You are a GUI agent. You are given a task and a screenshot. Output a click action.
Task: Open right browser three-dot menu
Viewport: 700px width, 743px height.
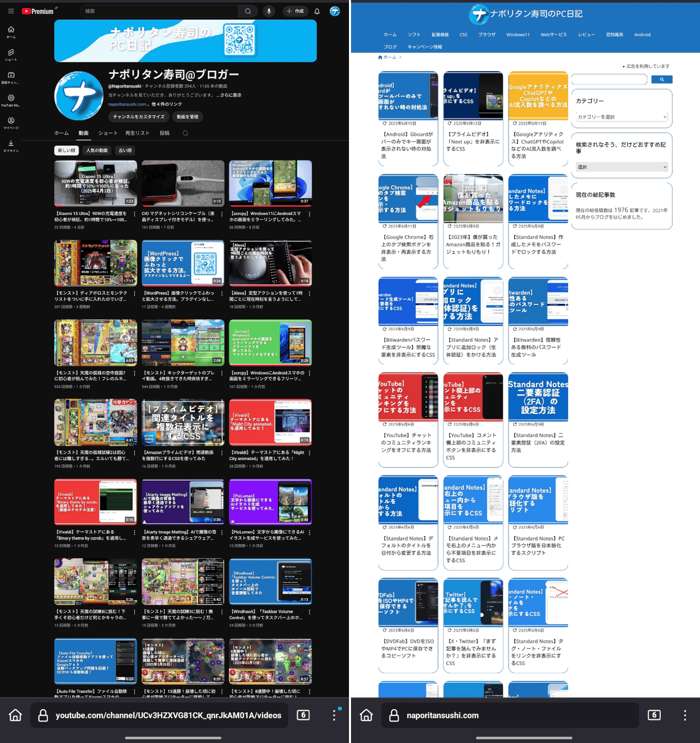(685, 715)
